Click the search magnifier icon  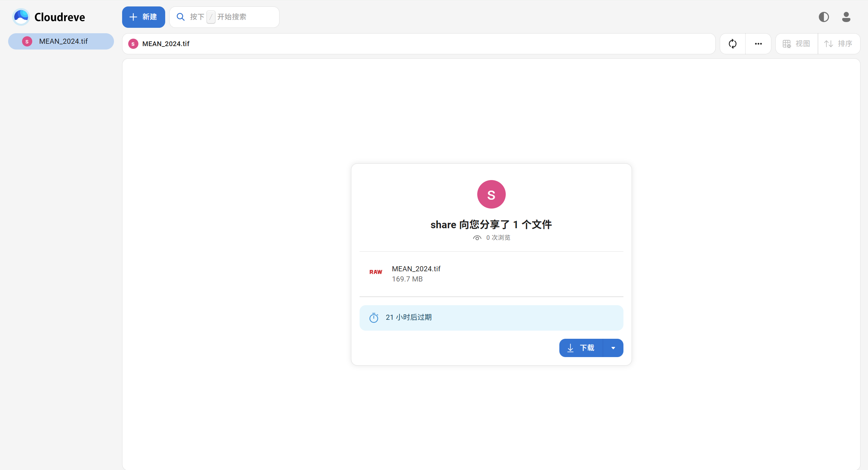coord(180,17)
